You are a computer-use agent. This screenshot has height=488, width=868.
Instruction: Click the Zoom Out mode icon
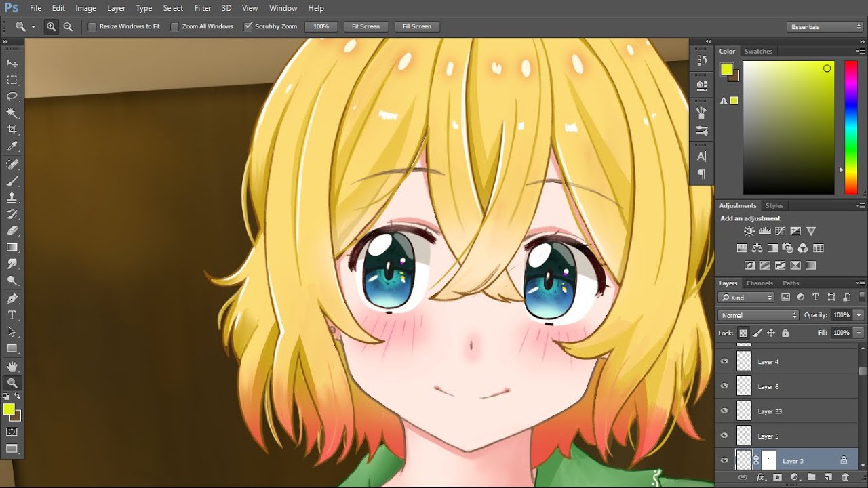[68, 26]
